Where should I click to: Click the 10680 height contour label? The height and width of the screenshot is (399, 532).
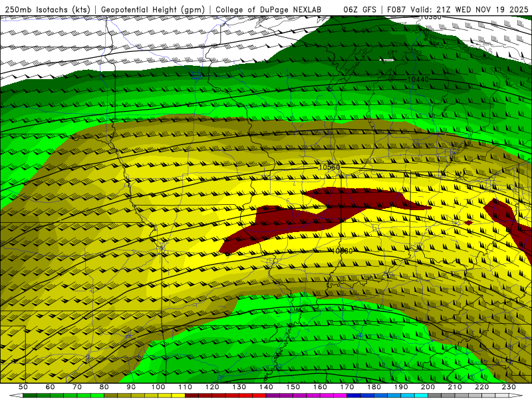342,251
